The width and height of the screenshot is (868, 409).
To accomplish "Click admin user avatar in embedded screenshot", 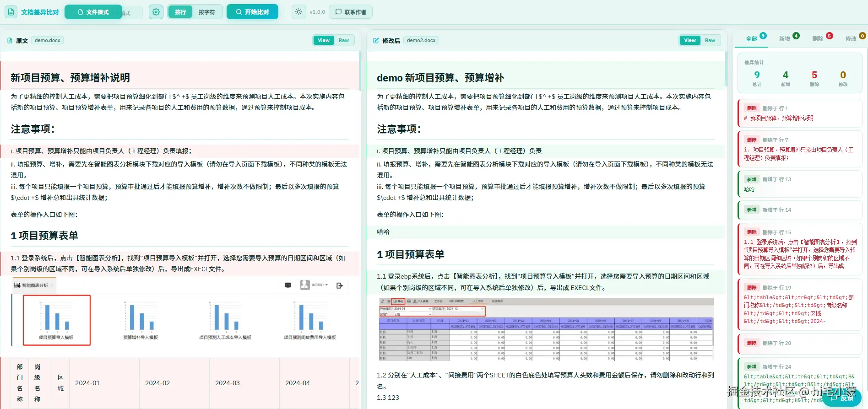I will [305, 285].
